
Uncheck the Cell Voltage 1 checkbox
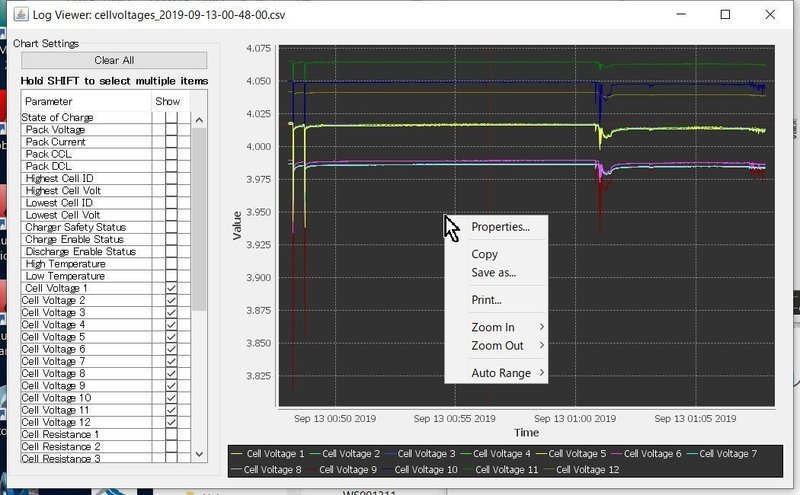point(171,288)
